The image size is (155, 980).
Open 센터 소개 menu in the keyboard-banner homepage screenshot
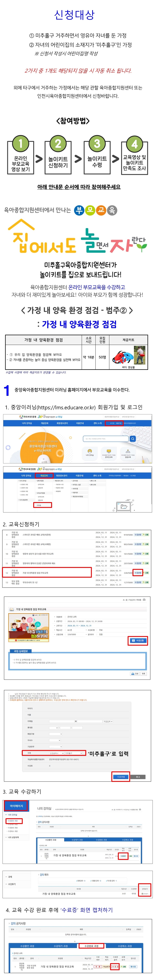97,423
